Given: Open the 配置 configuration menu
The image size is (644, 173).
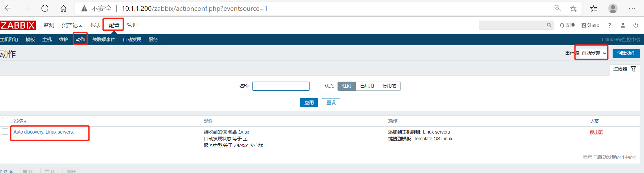Looking at the screenshot, I should [x=114, y=25].
